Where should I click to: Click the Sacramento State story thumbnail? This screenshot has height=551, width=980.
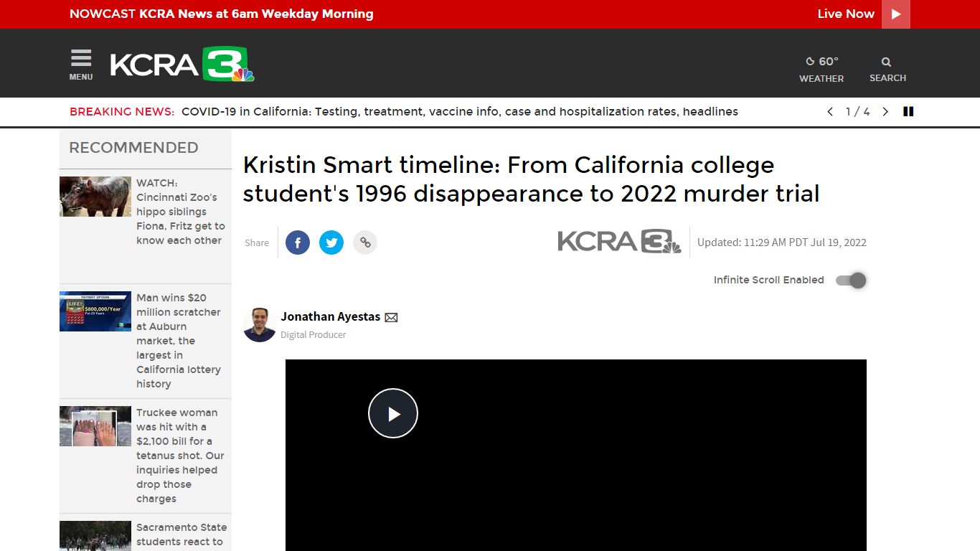[x=95, y=536]
